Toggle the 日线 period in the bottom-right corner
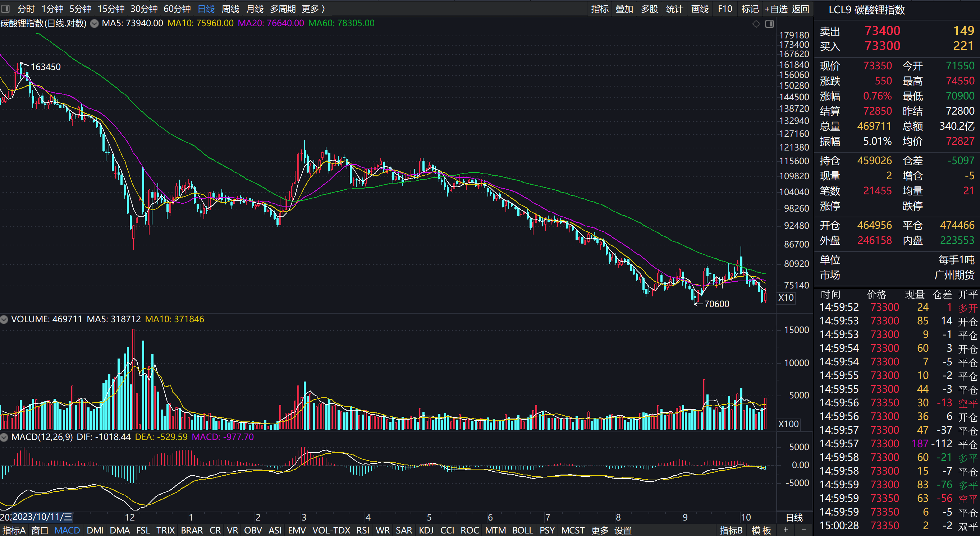980x536 pixels. tap(794, 517)
